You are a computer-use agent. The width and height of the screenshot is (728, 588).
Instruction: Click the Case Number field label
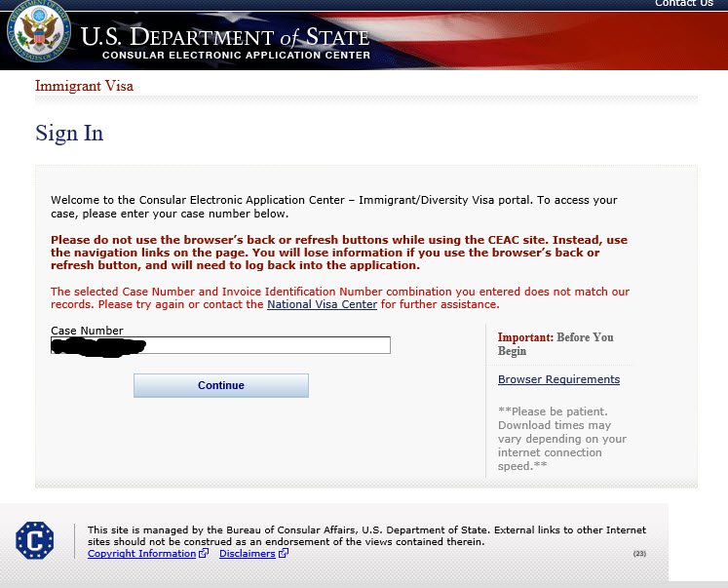[x=87, y=331]
